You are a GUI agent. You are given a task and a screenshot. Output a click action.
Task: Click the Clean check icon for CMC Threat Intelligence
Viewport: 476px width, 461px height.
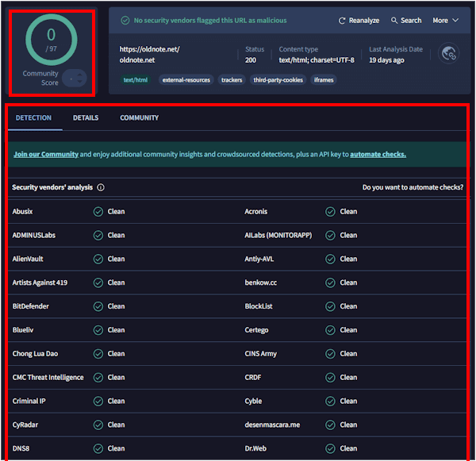pyautogui.click(x=98, y=378)
